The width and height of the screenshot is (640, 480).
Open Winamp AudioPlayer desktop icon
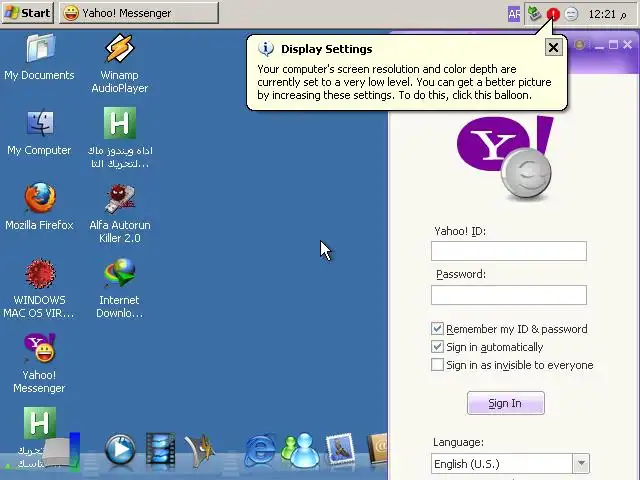[x=120, y=63]
